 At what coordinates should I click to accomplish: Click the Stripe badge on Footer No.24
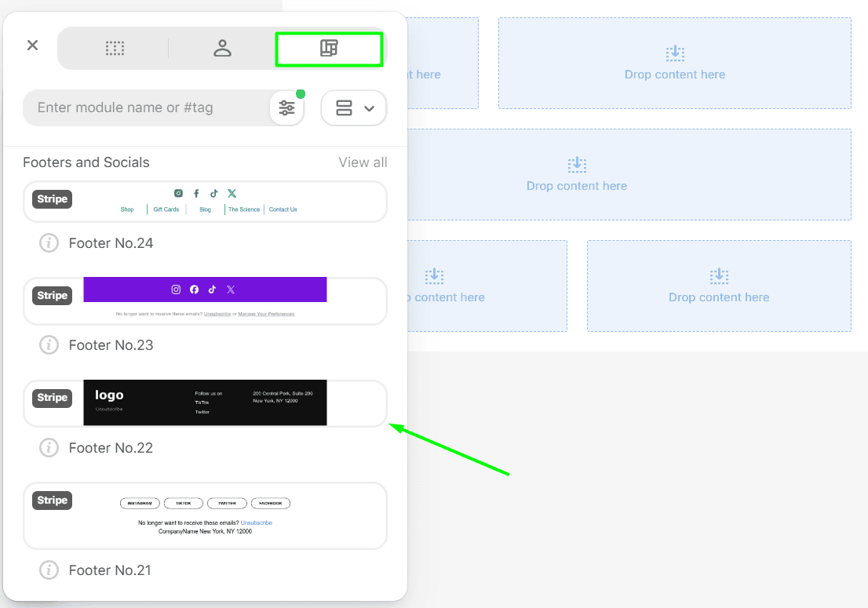[52, 199]
